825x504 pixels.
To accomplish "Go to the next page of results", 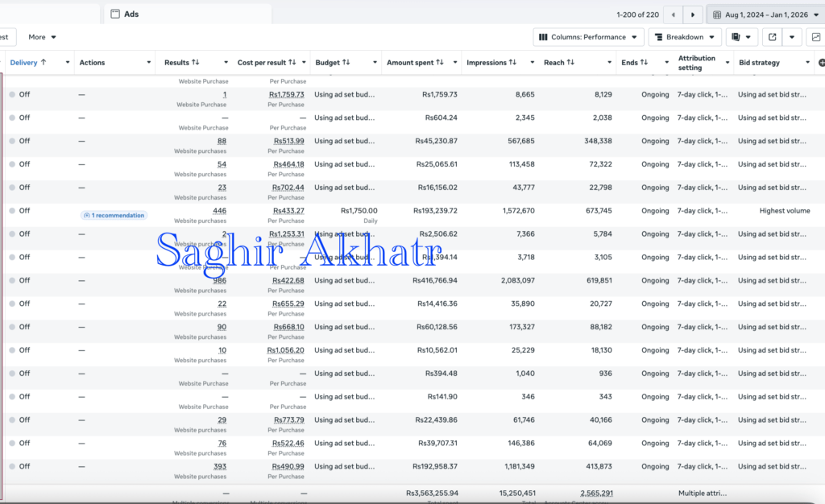I will coord(692,14).
